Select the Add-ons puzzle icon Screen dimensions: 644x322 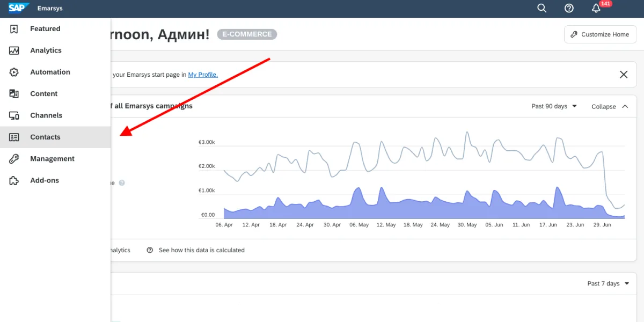pos(14,180)
